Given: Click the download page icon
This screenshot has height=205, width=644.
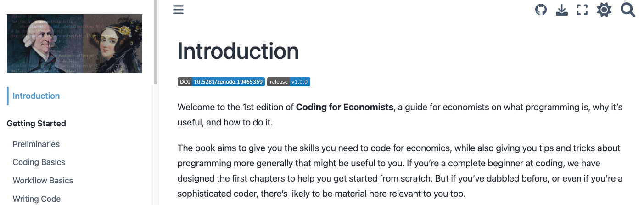Looking at the screenshot, I should click(x=562, y=10).
